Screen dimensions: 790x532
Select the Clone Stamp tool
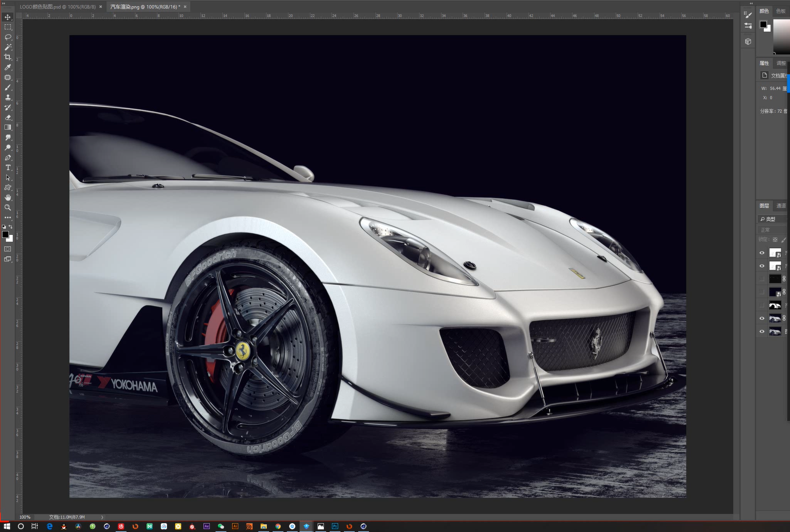point(8,97)
